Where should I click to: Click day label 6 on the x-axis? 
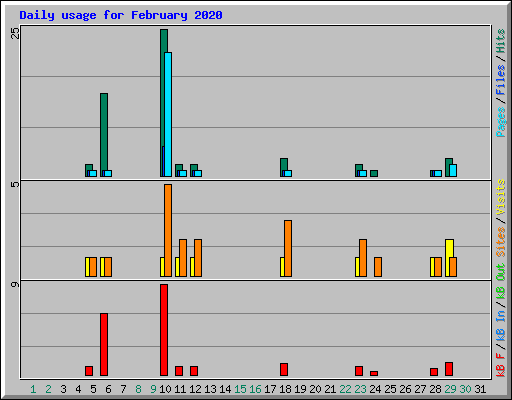(108, 389)
